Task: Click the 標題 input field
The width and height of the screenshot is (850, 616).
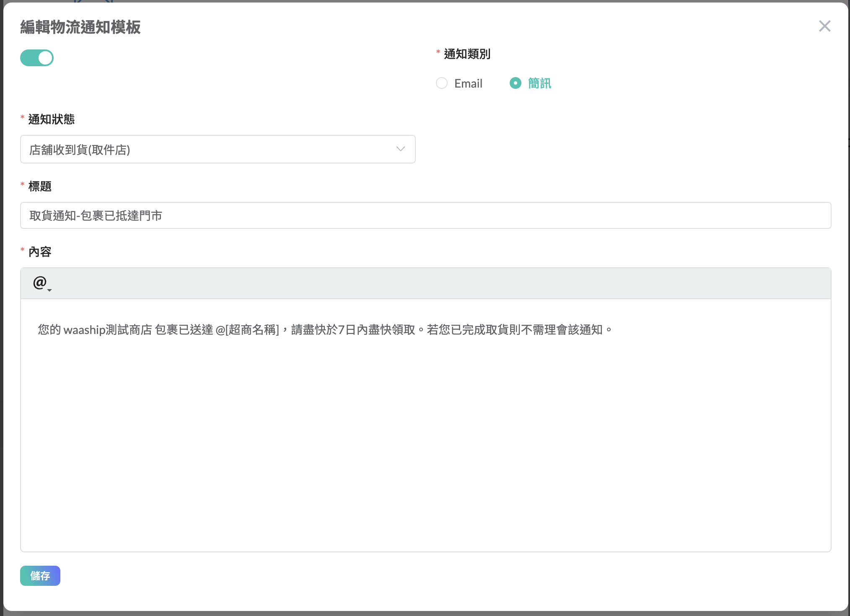Action: click(425, 215)
